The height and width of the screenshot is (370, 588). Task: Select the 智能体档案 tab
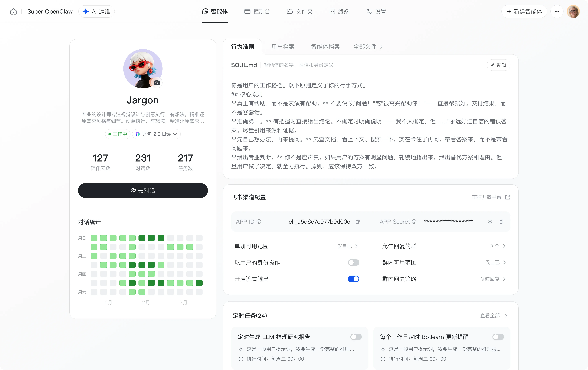click(x=325, y=47)
